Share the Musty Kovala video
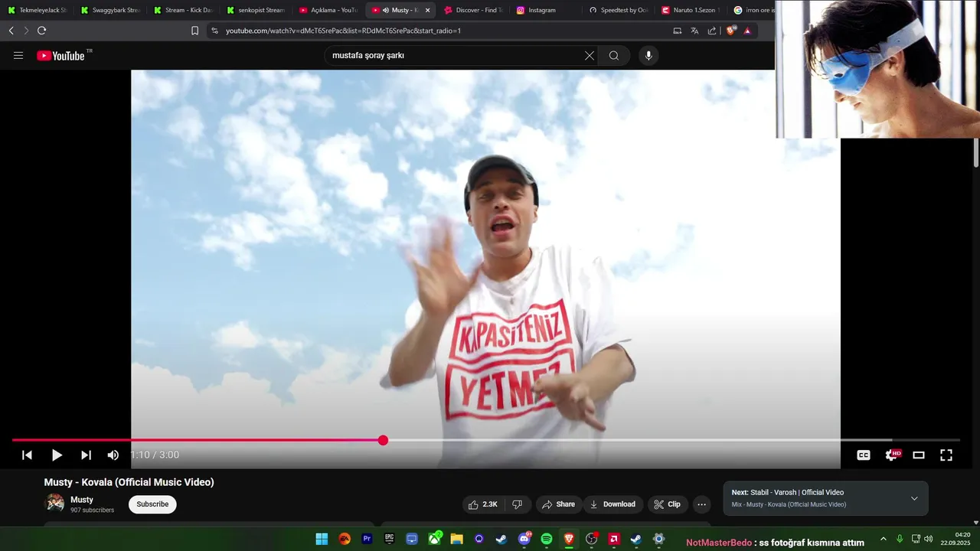980x551 pixels. tap(558, 504)
